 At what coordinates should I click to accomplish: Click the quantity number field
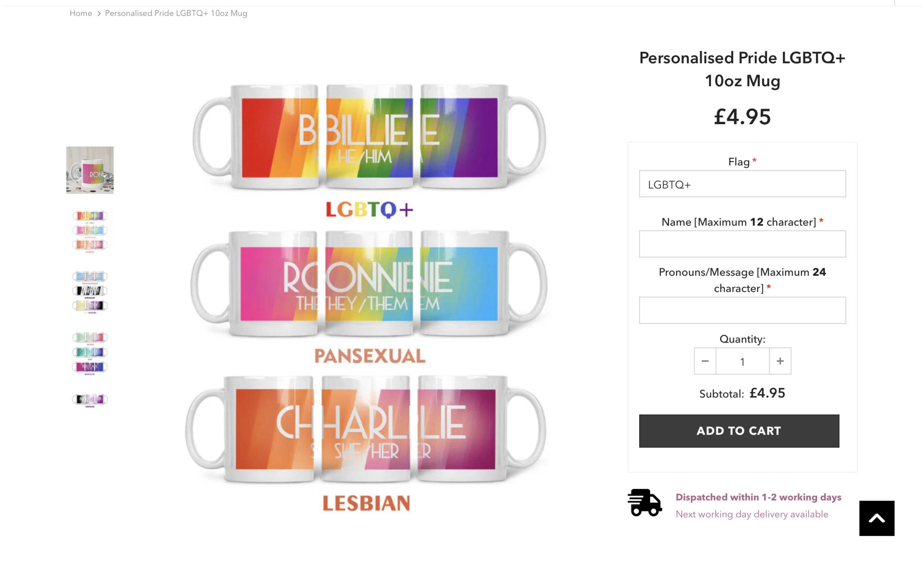[x=742, y=361]
